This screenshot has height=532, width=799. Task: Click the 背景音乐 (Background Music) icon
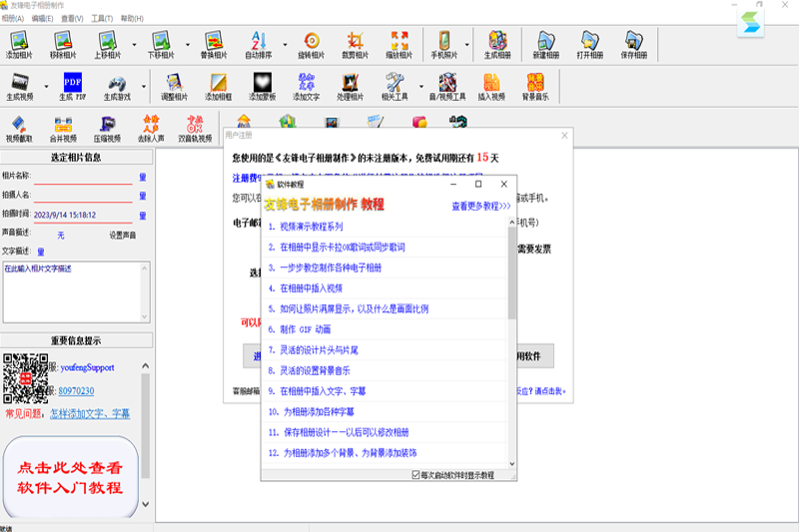[534, 87]
